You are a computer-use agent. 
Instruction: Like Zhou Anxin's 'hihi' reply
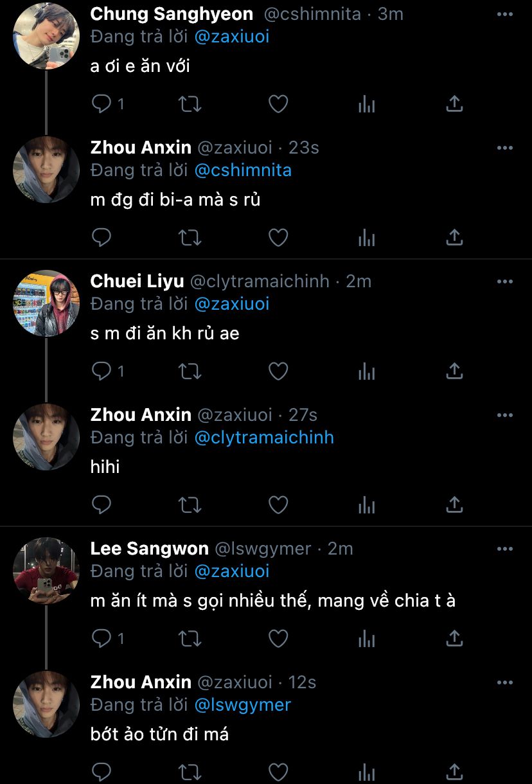278,505
